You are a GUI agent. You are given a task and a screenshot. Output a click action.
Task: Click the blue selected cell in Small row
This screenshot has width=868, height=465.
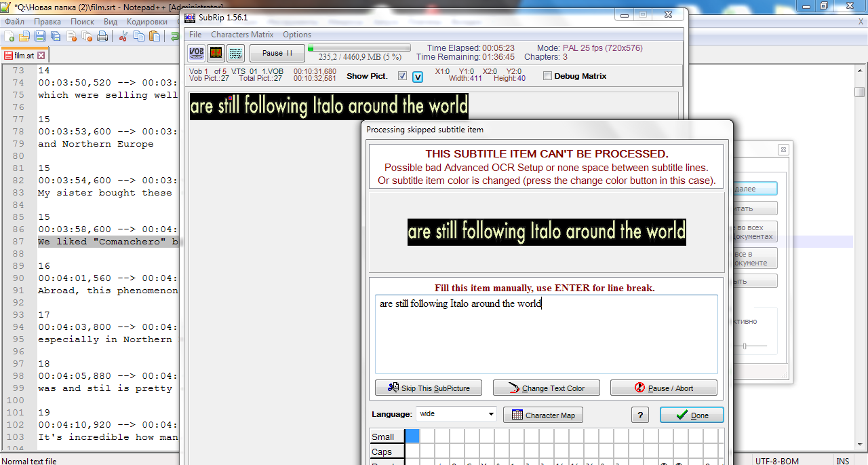click(412, 436)
